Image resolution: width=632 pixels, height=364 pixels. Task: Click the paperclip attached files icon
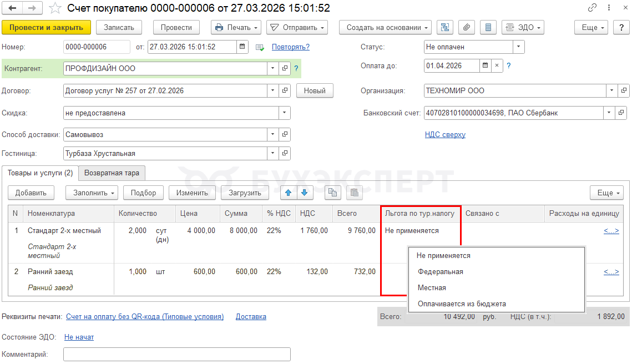467,27
